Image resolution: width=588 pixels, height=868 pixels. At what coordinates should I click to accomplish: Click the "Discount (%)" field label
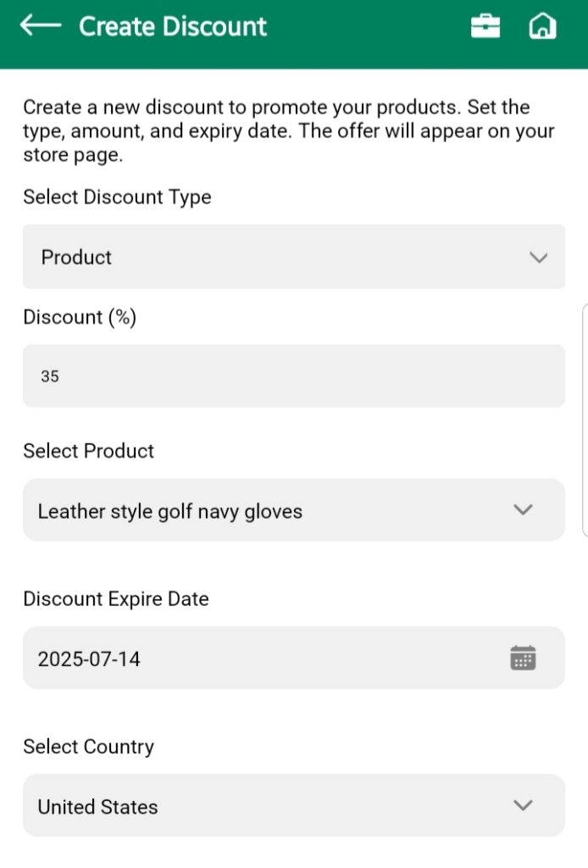click(x=80, y=317)
